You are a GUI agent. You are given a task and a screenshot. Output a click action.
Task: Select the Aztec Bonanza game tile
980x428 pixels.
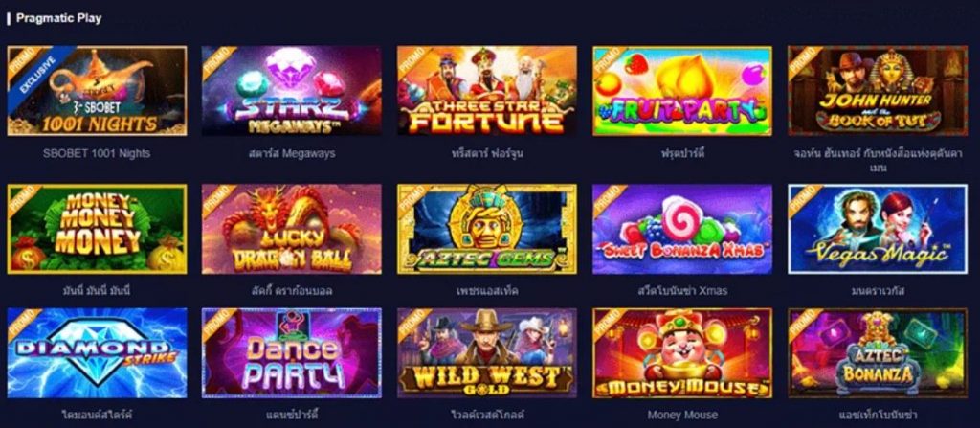point(878,353)
